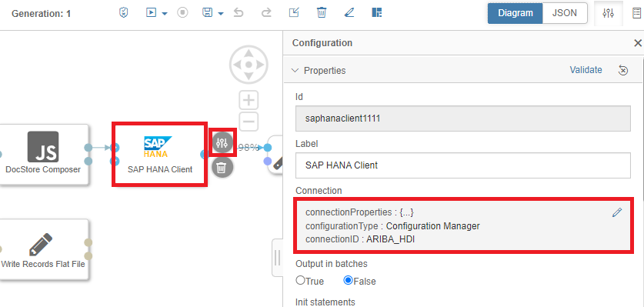Click the validate graph shield icon
Image resolution: width=644 pixels, height=307 pixels.
pyautogui.click(x=123, y=13)
